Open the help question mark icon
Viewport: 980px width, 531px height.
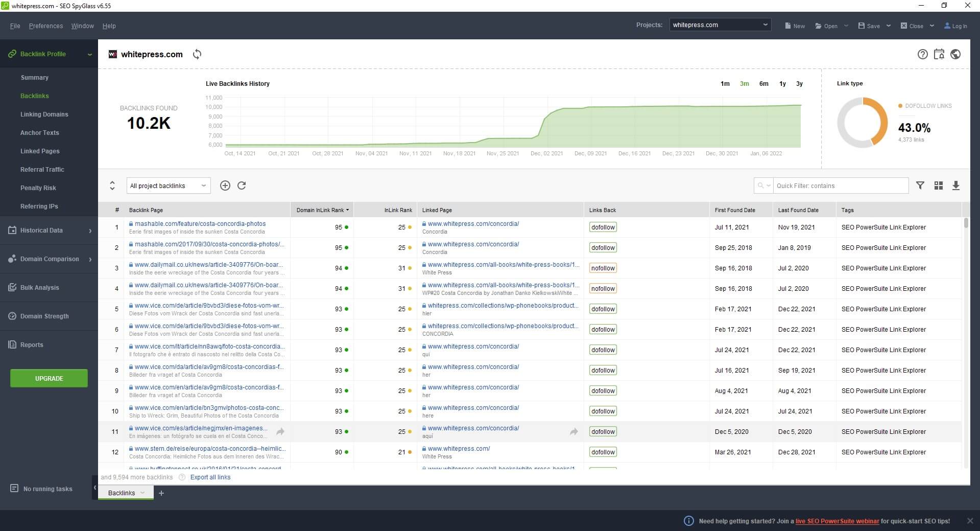pos(922,54)
